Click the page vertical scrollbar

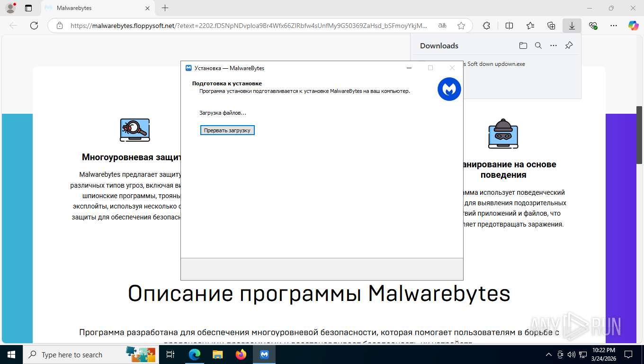639,135
